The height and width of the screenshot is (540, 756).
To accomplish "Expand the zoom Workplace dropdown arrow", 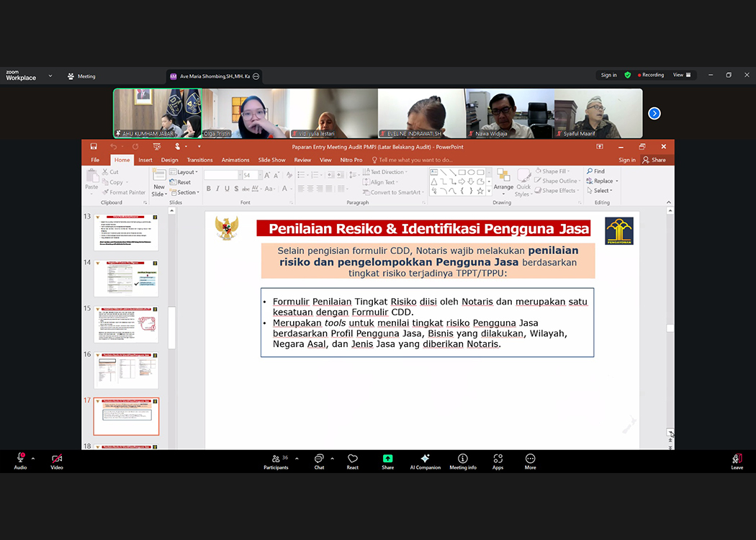I will (50, 76).
